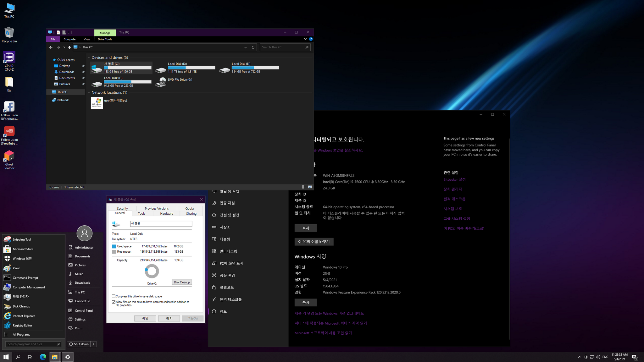Switch to Hardware tab in properties dialog
Image resolution: width=644 pixels, height=362 pixels.
tap(167, 213)
